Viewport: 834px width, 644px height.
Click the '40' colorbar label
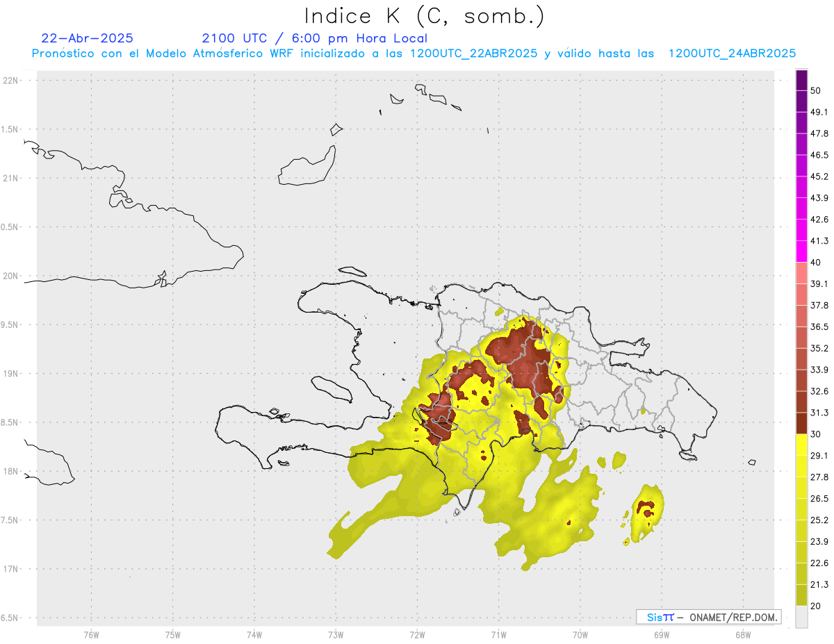[816, 263]
